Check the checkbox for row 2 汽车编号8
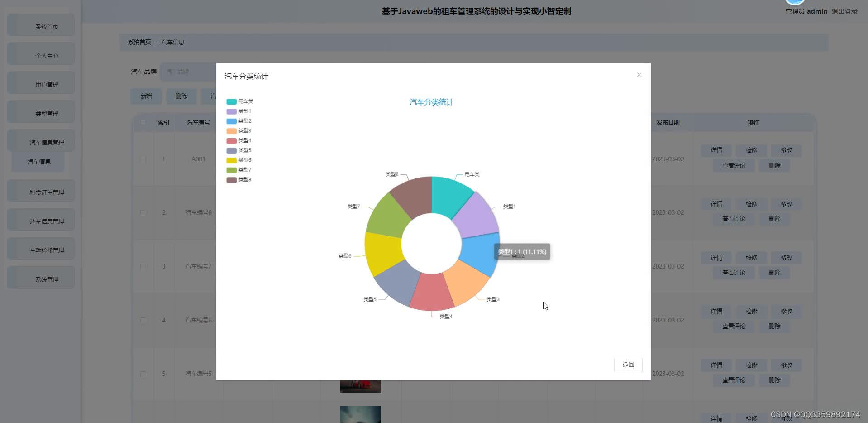Viewport: 868px width, 423px height. click(x=143, y=213)
